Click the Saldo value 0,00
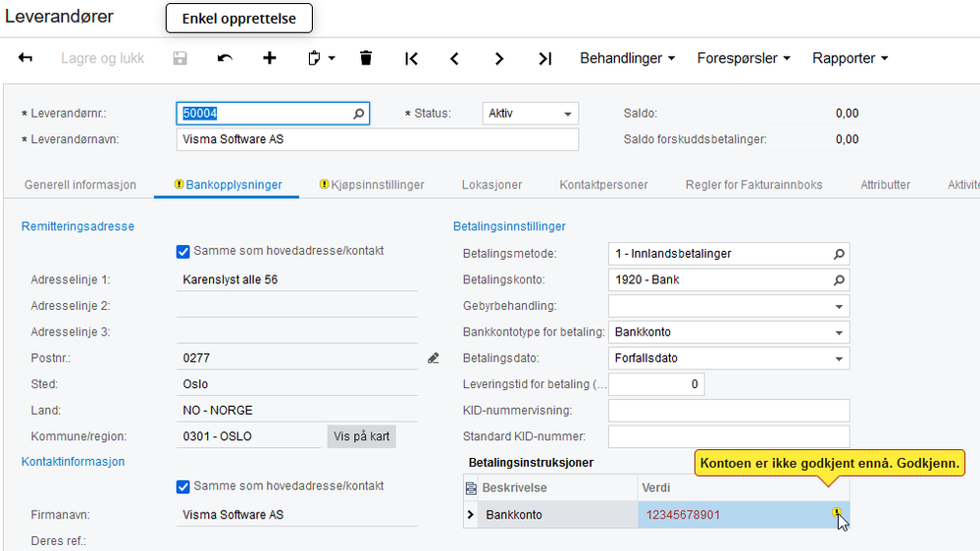980x551 pixels. (847, 114)
